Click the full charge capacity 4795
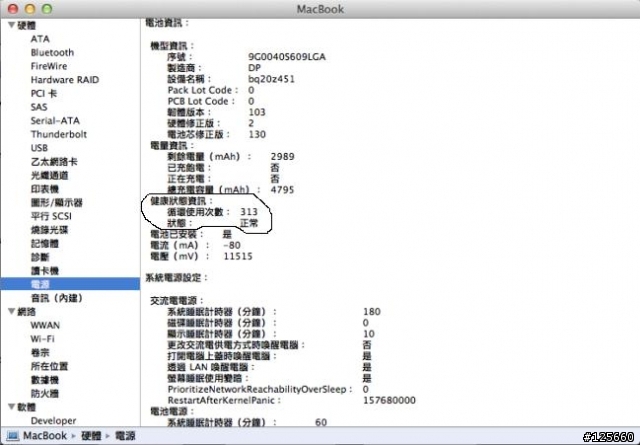Viewport: 640px width, 445px height. click(x=282, y=190)
